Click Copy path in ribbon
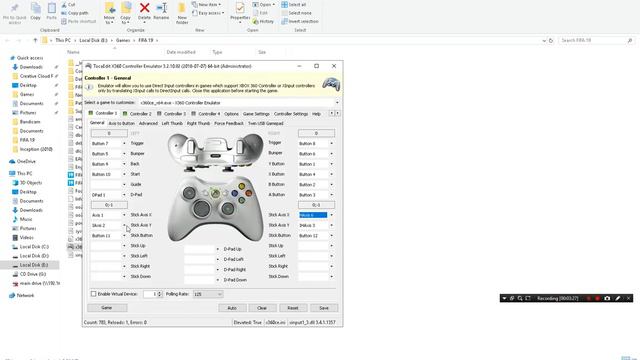Screen dimensions: 640x360 point(74,13)
